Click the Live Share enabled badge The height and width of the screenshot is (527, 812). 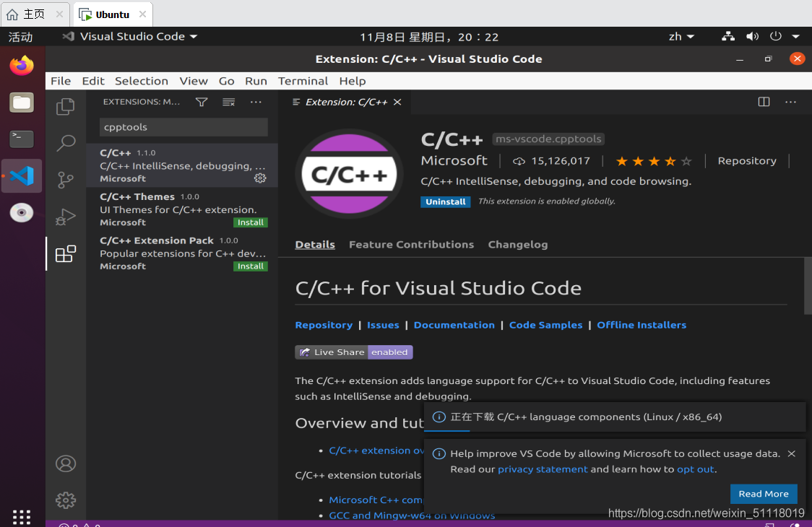tap(354, 352)
